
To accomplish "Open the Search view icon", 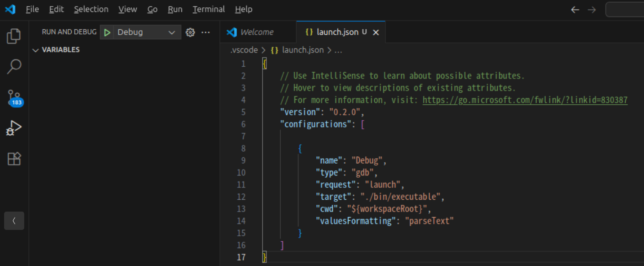I will 14,66.
